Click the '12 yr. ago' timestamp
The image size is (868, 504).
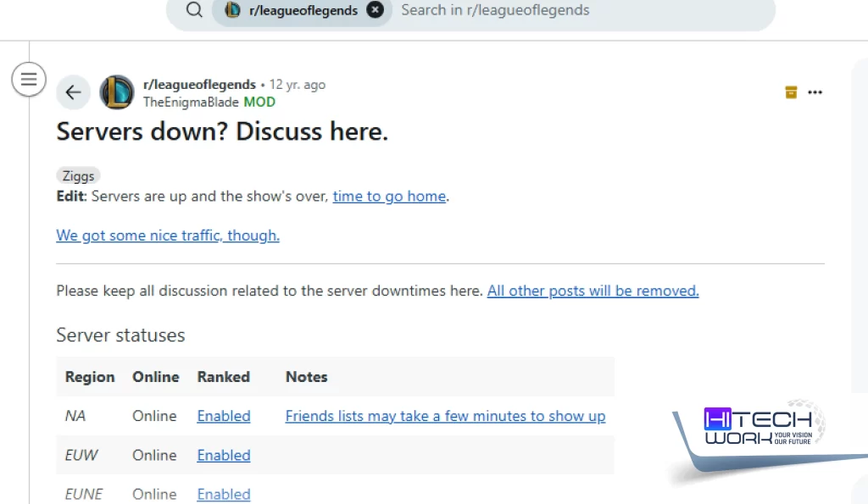click(x=298, y=85)
